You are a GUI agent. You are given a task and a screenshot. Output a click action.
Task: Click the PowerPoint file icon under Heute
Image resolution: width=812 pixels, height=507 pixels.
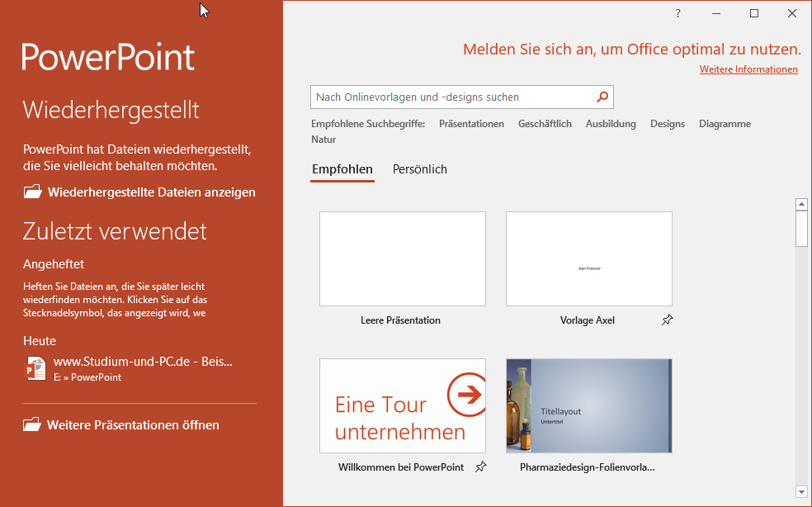(35, 368)
